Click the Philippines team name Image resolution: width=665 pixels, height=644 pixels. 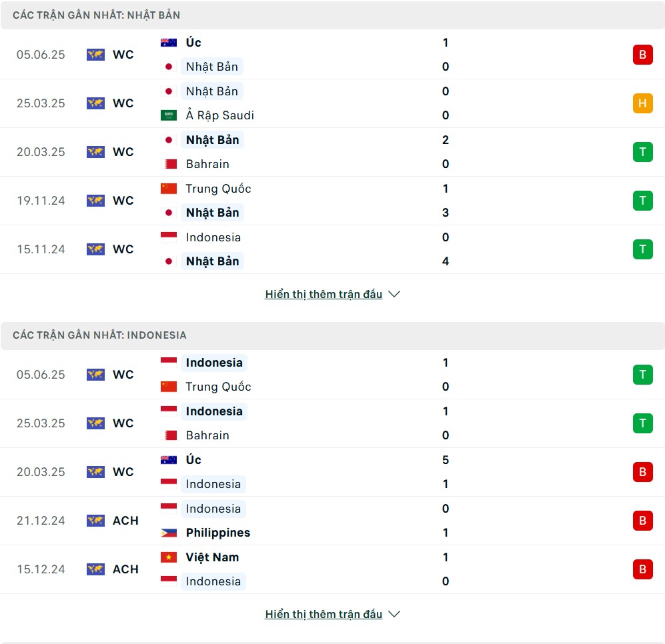pos(218,533)
